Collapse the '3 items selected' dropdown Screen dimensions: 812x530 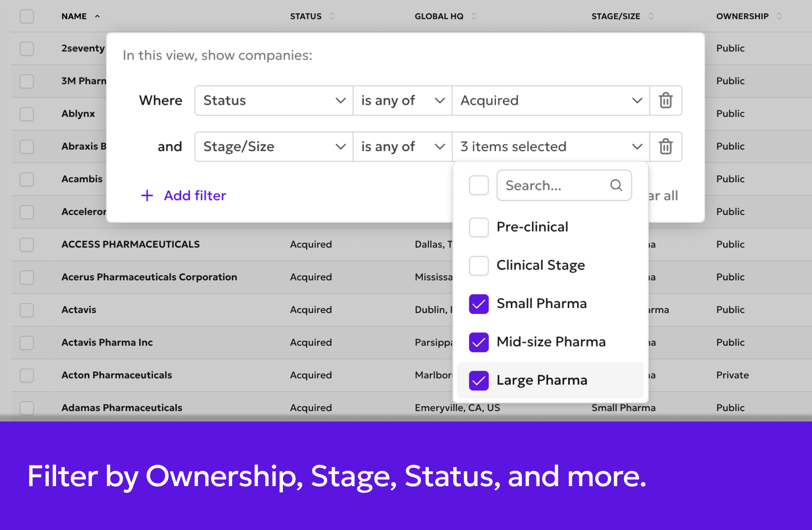(x=551, y=147)
